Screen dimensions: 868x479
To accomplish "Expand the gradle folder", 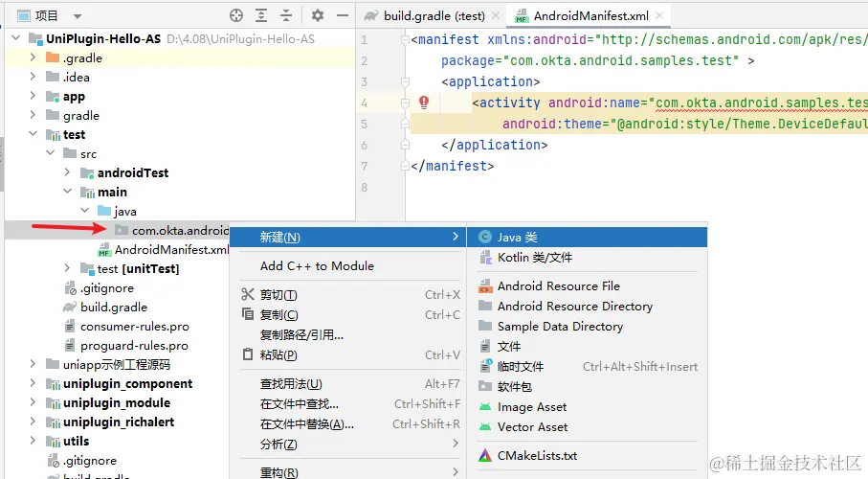I will click(33, 115).
